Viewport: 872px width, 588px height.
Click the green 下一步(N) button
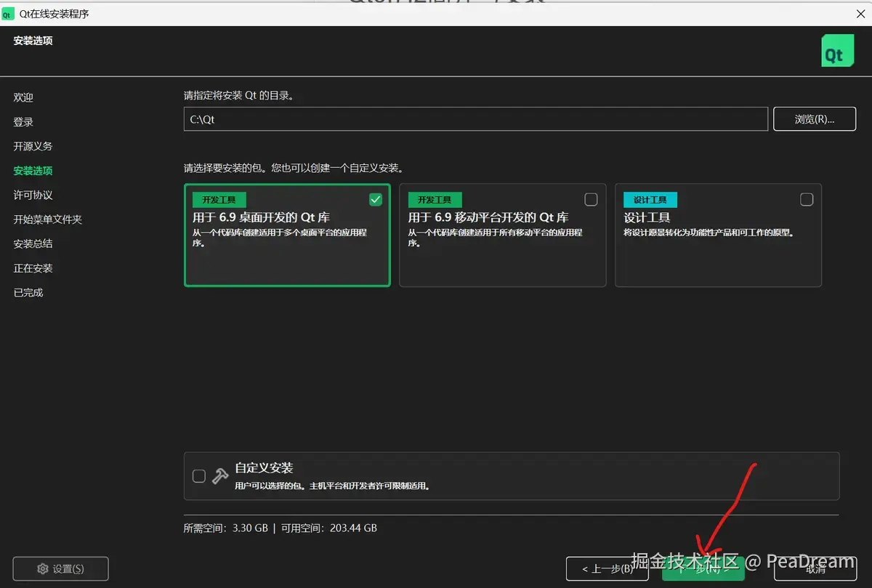tap(703, 568)
